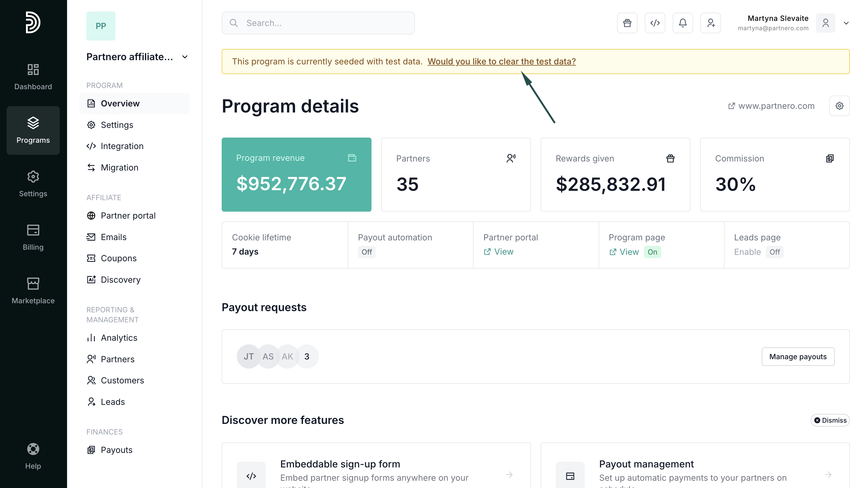Click the gift rewards icon in top bar
This screenshot has height=488, width=868.
click(x=627, y=23)
